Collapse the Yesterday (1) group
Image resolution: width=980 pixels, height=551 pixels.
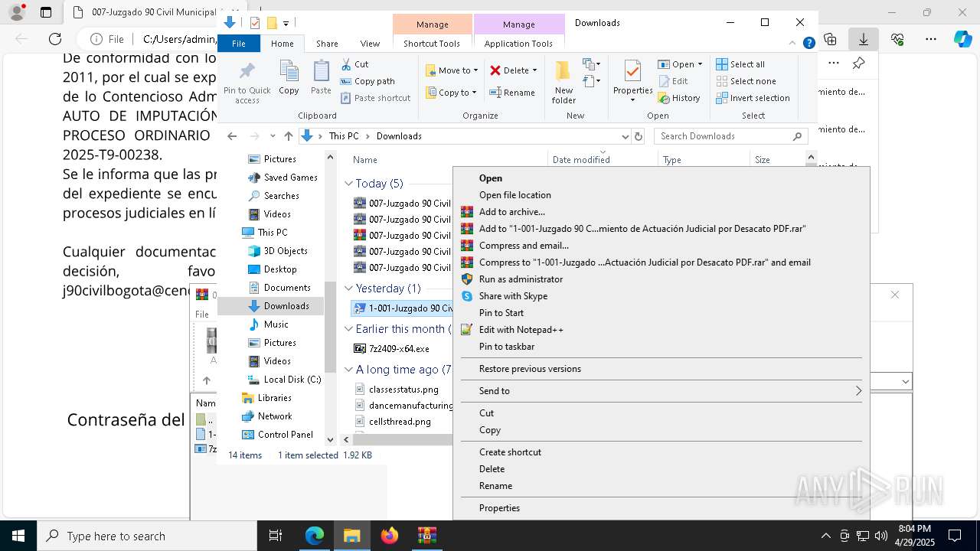click(348, 289)
